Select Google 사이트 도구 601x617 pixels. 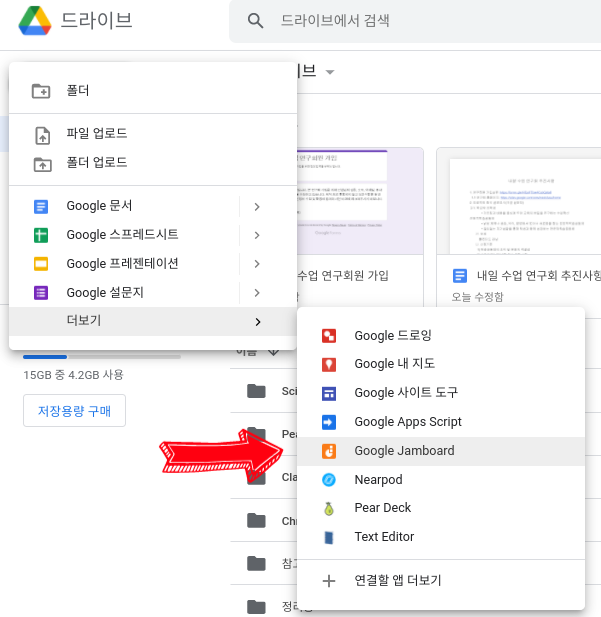coord(441,393)
